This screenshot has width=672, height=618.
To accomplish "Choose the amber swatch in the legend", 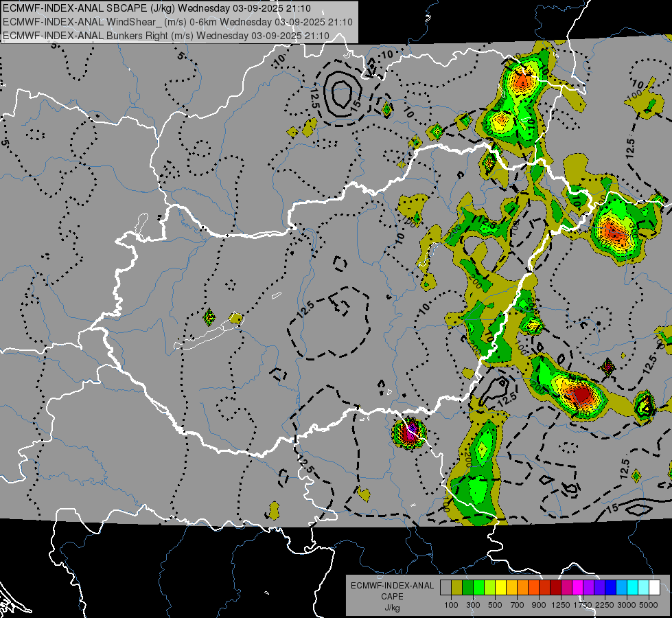I will pyautogui.click(x=511, y=587).
